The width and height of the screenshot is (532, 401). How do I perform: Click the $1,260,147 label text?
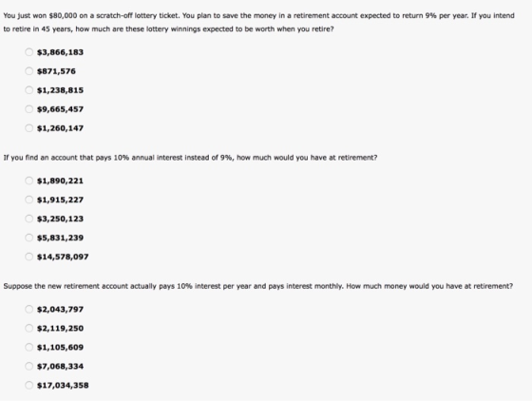60,128
